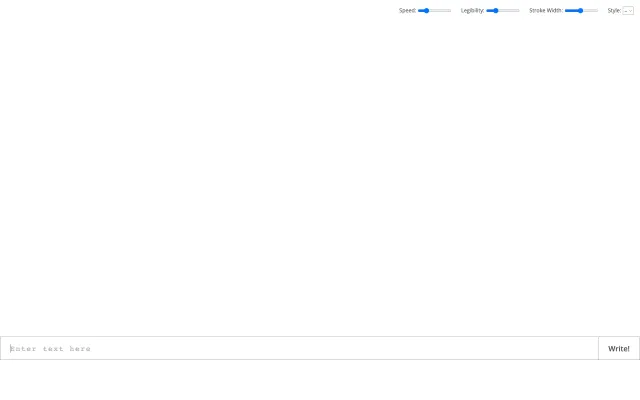Click the left end of Legibility slider track

[x=488, y=10]
